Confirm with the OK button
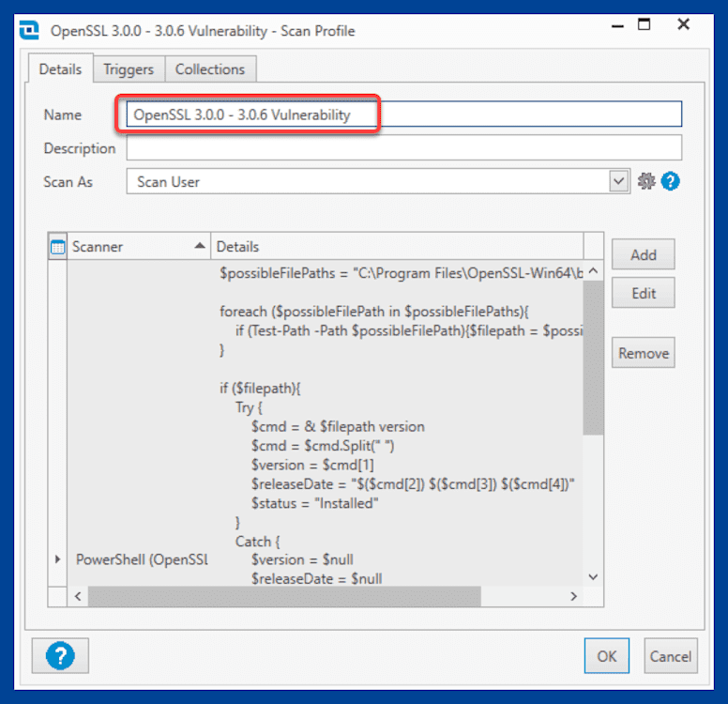The image size is (728, 704). tap(606, 656)
